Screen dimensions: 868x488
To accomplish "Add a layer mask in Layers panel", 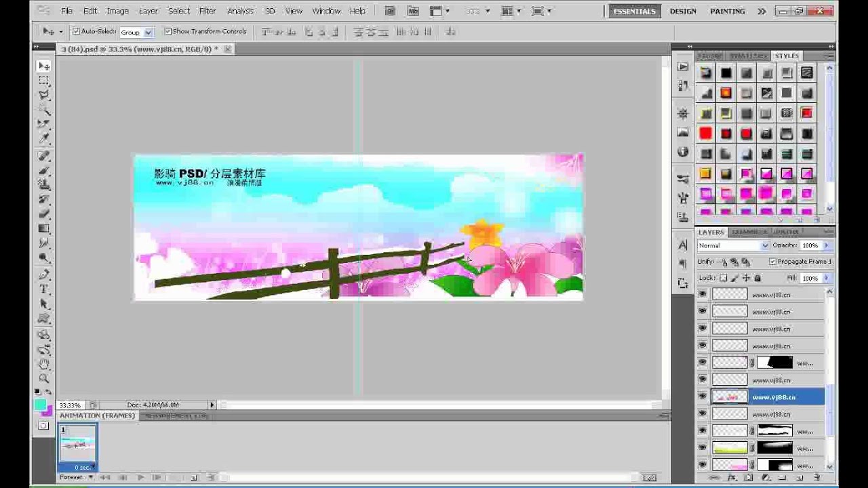I will tap(749, 478).
